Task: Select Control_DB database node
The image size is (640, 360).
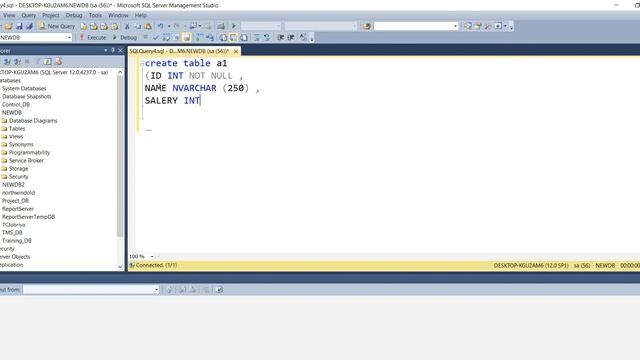Action: (x=16, y=104)
